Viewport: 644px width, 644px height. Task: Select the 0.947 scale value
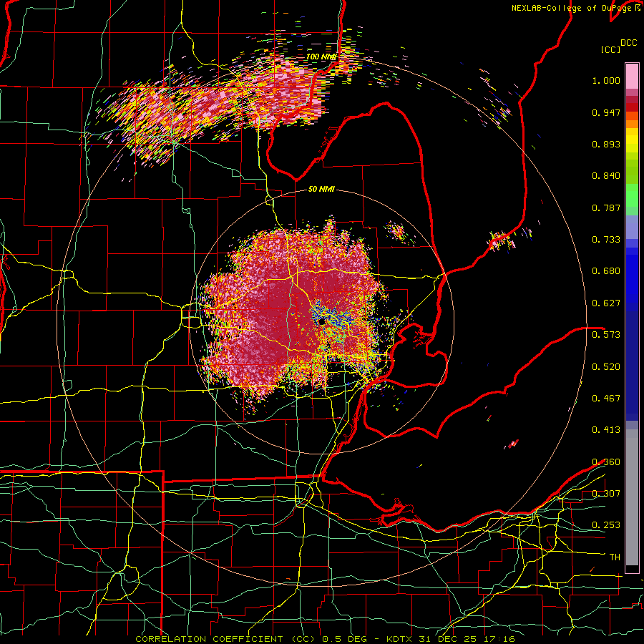point(606,112)
